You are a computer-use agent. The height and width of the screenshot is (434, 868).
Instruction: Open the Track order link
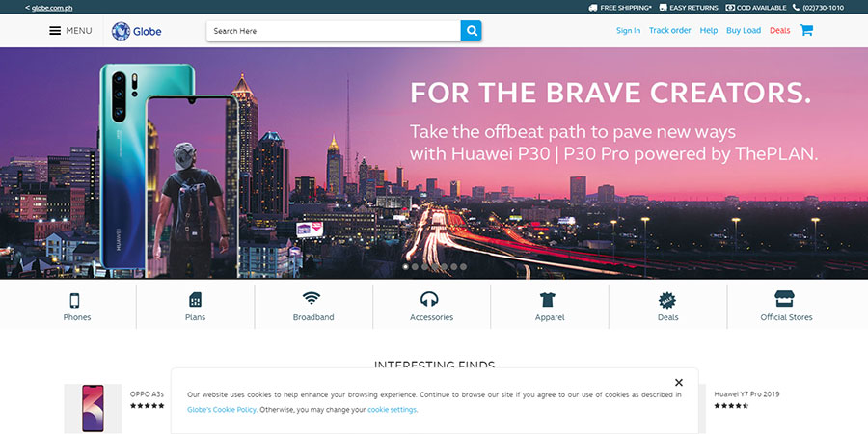(x=670, y=31)
